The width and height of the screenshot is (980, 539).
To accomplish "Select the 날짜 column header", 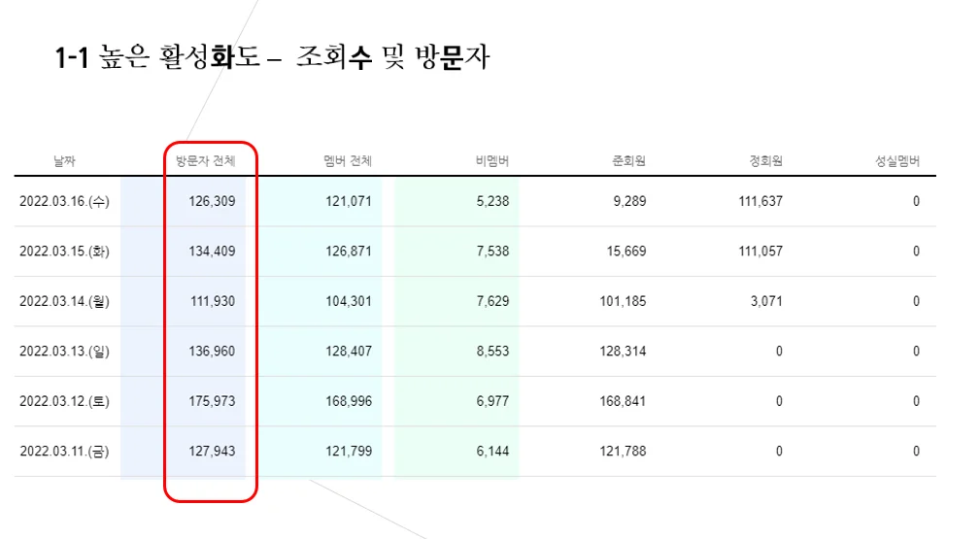I will click(x=64, y=161).
